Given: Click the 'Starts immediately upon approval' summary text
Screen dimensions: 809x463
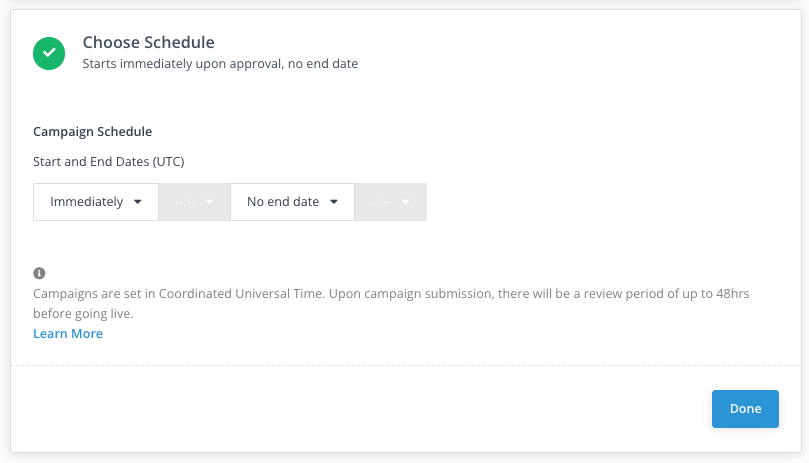Looking at the screenshot, I should pyautogui.click(x=220, y=64).
